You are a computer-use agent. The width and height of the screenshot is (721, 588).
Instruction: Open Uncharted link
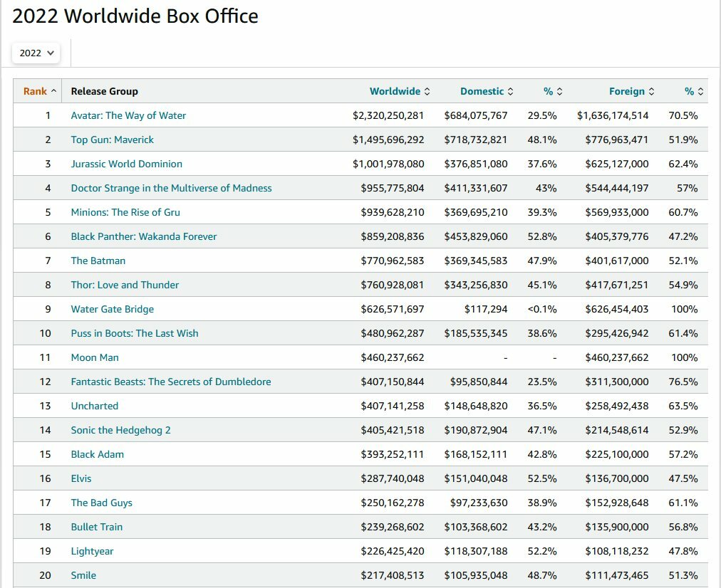pyautogui.click(x=94, y=406)
